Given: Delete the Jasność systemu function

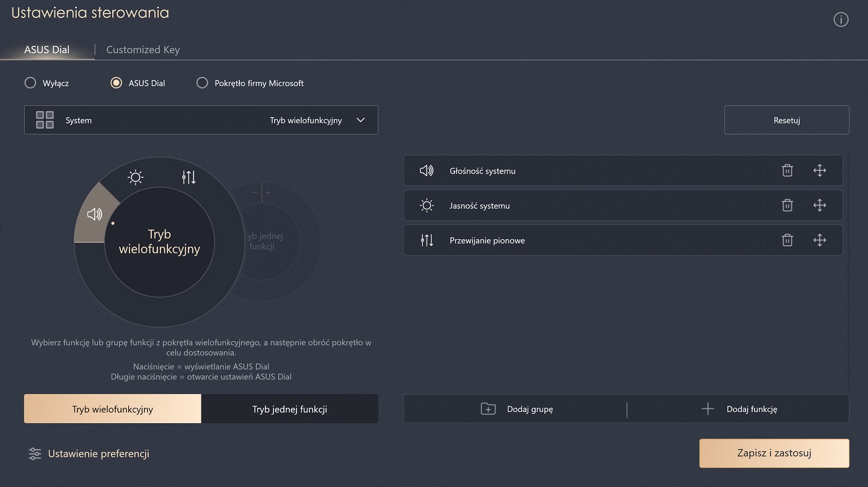Looking at the screenshot, I should tap(787, 206).
